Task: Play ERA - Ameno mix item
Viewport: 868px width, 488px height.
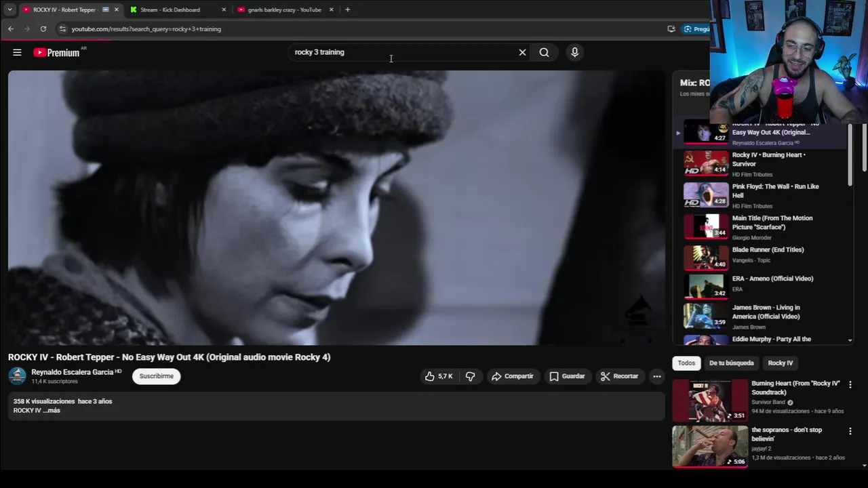Action: click(765, 286)
